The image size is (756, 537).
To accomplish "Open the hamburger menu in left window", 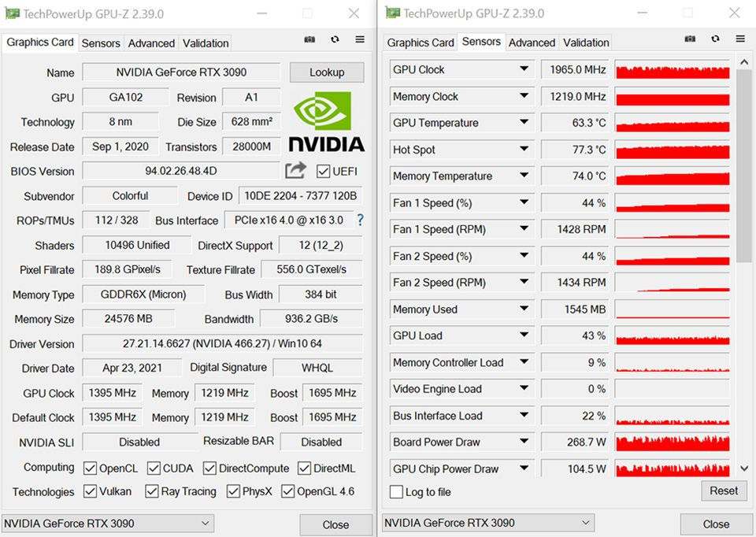I will pos(360,39).
